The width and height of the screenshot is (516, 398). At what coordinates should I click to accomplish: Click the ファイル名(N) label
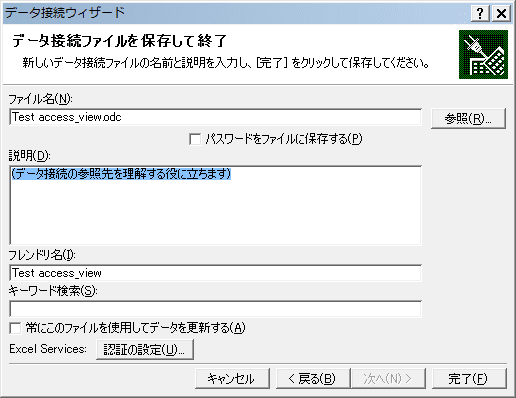[40, 99]
